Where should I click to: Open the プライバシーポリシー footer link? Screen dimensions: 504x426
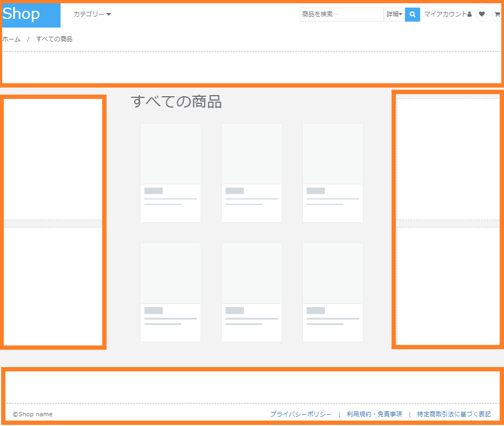coord(301,414)
